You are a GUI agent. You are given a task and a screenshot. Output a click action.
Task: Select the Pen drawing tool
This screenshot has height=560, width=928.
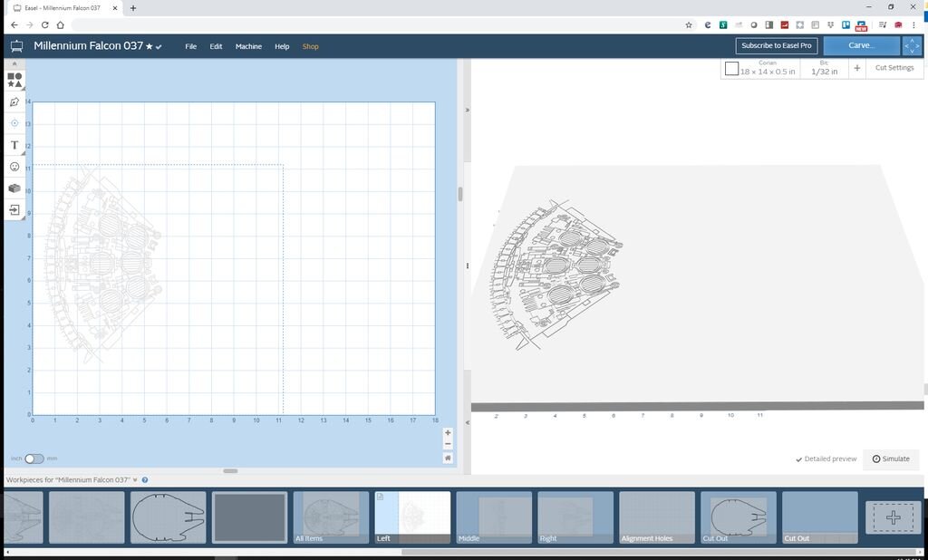[14, 101]
